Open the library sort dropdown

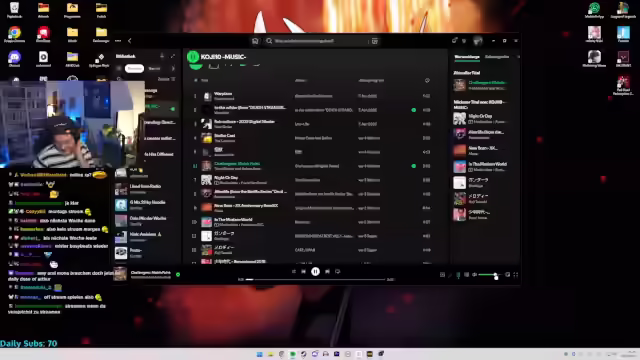[167, 79]
